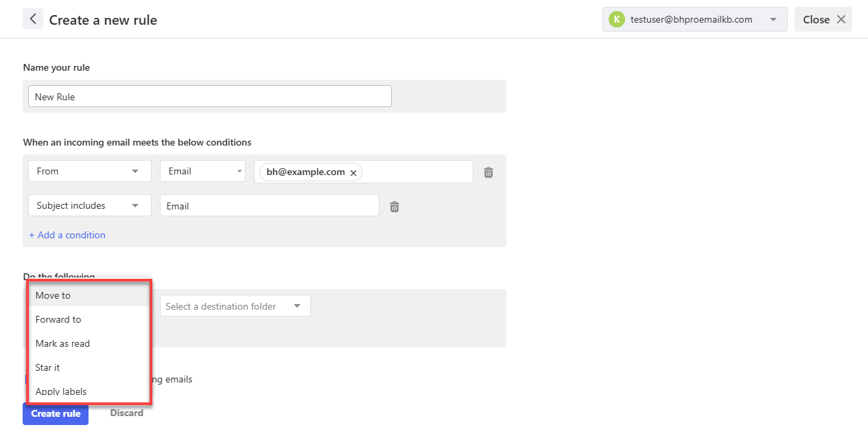Delete the Subject includes condition trash icon
Image resolution: width=868 pixels, height=447 pixels.
click(395, 206)
